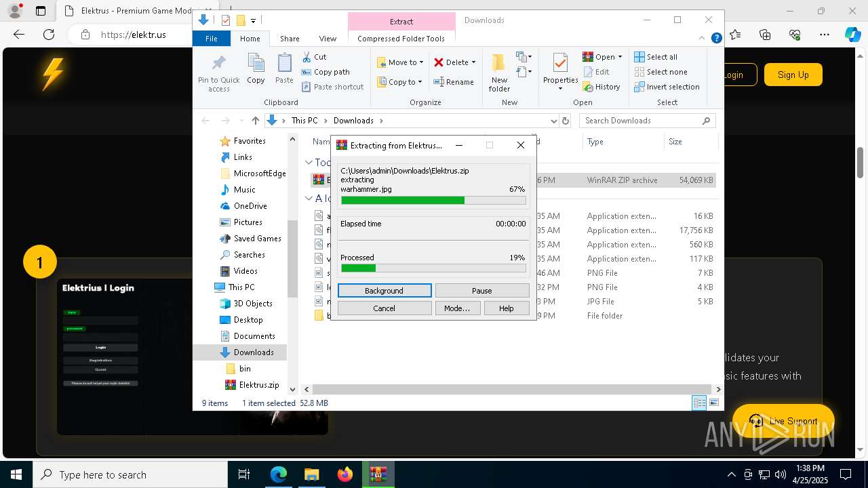Click the Type column header
The width and height of the screenshot is (868, 488).
tap(623, 142)
